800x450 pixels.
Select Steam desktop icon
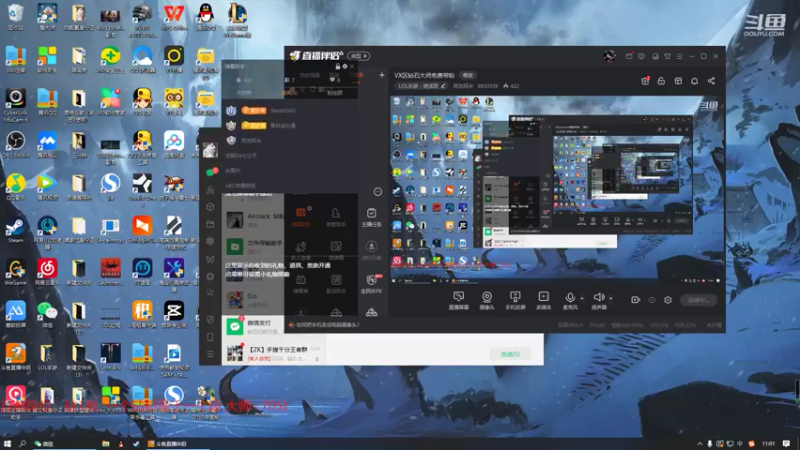click(15, 230)
